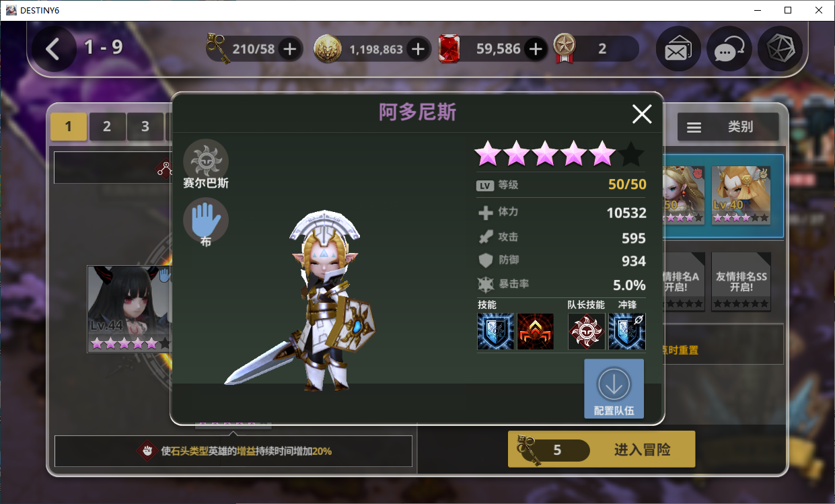This screenshot has width=835, height=504.
Task: Open the chat bubble icon
Action: coord(729,49)
